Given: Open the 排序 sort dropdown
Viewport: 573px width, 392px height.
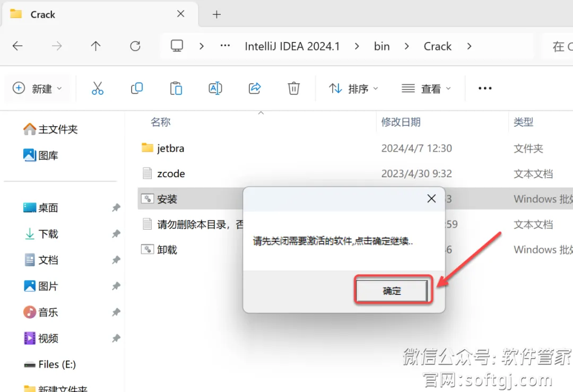Looking at the screenshot, I should pyautogui.click(x=353, y=89).
